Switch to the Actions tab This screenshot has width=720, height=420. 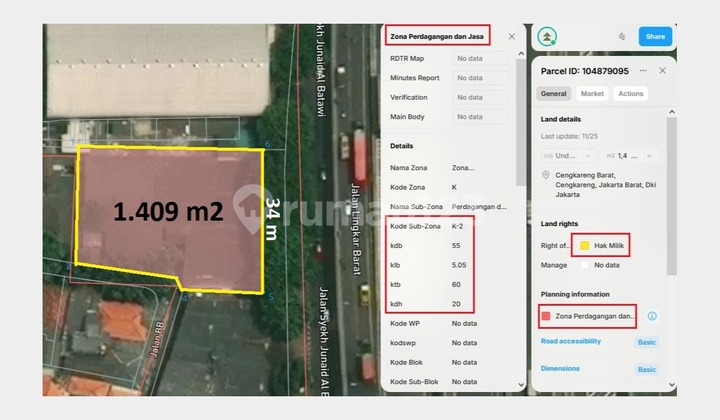click(x=630, y=94)
